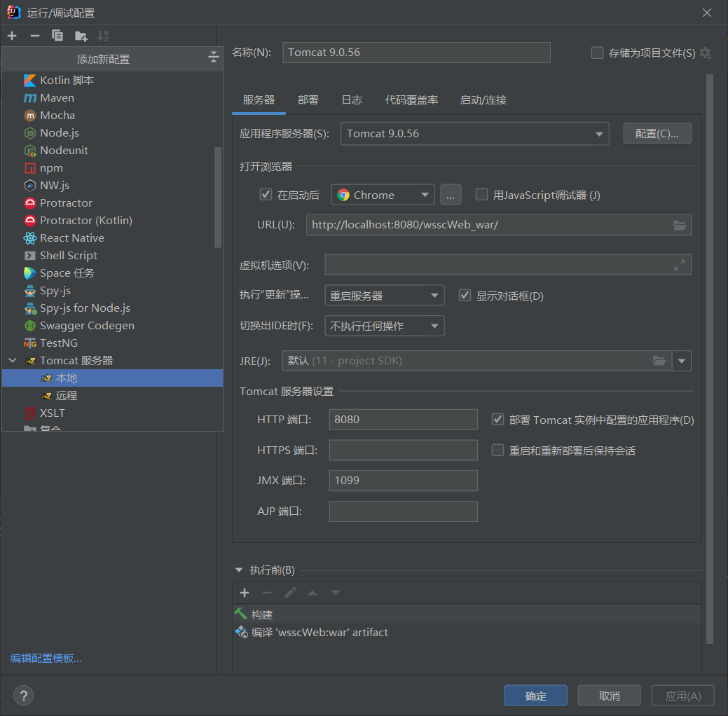
Task: Click the AJP 端口 field
Action: [x=403, y=511]
